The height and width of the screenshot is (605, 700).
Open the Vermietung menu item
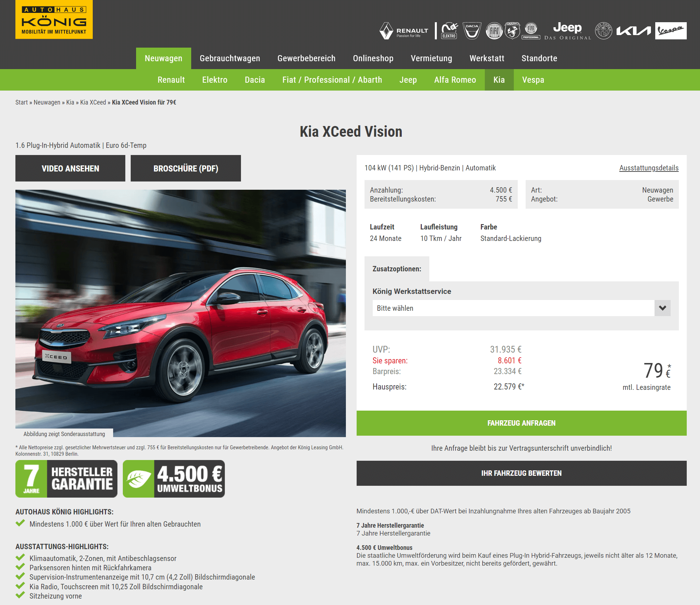[431, 58]
